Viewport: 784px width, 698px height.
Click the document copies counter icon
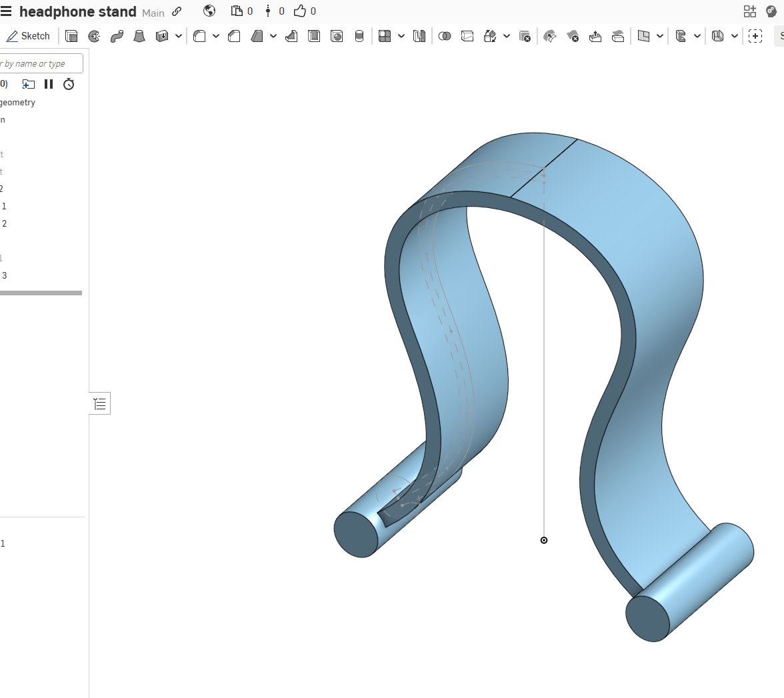(237, 11)
